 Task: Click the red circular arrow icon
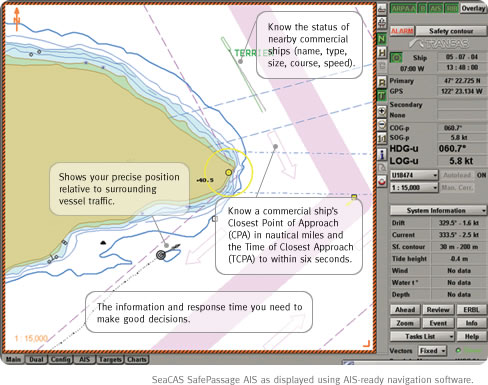point(382,181)
